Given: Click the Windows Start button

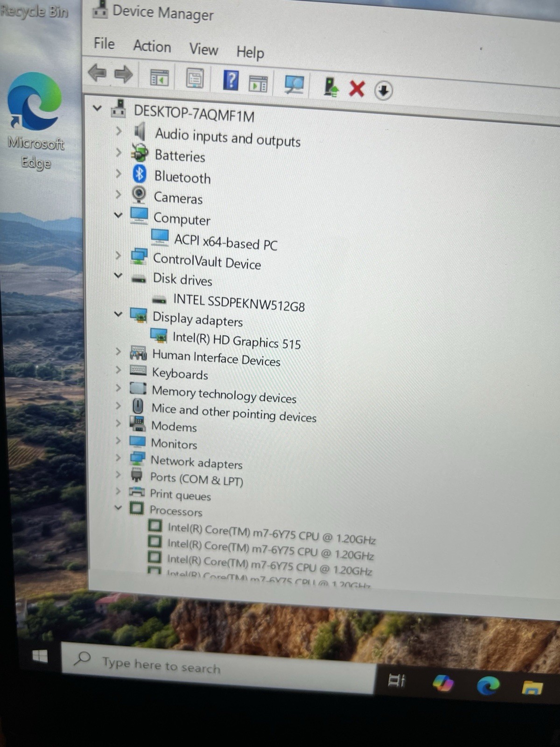Looking at the screenshot, I should 40,656.
